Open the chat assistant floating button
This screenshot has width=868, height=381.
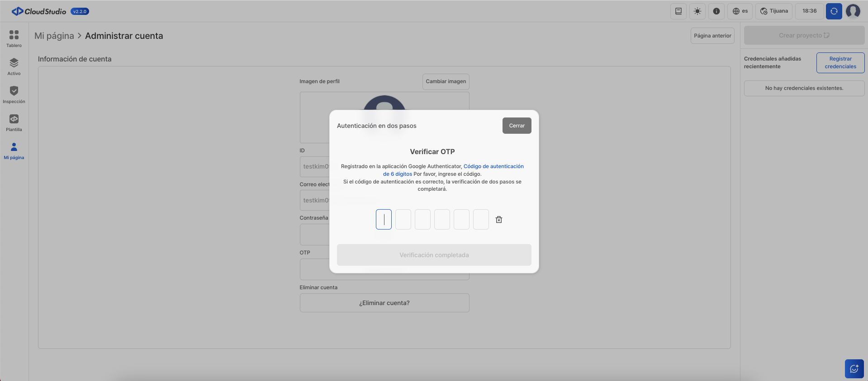pos(854,369)
